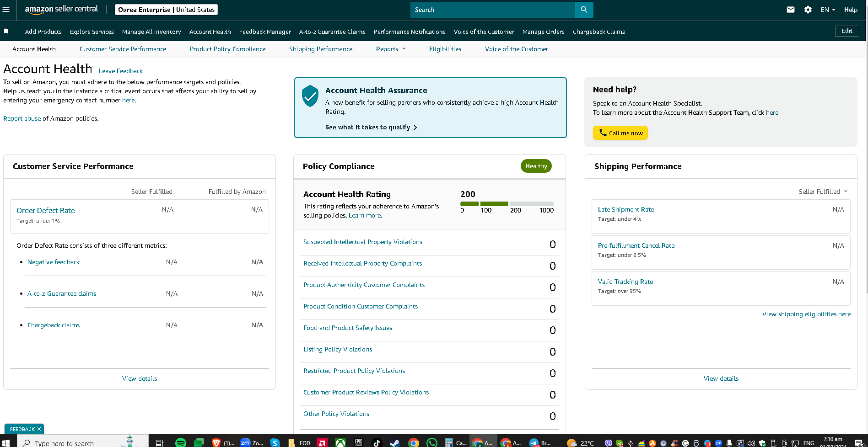Open the hamburger navigation menu

[6, 10]
